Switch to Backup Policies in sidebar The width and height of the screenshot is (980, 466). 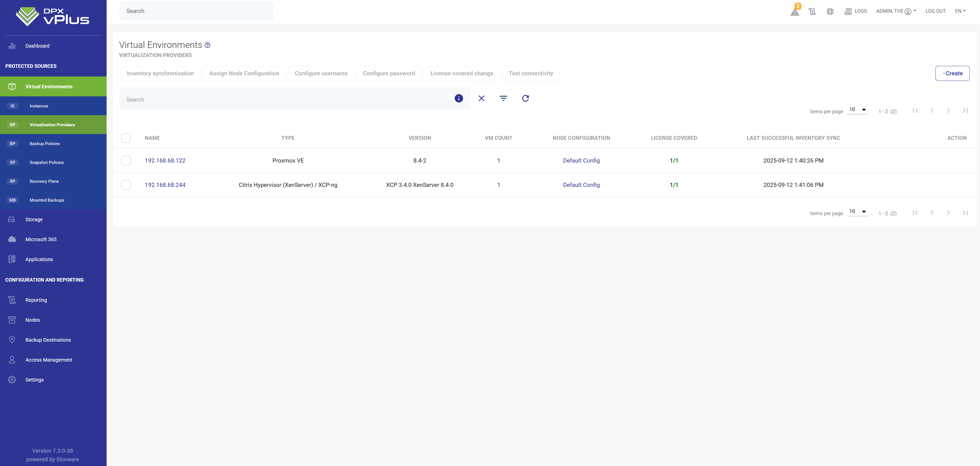tap(45, 143)
